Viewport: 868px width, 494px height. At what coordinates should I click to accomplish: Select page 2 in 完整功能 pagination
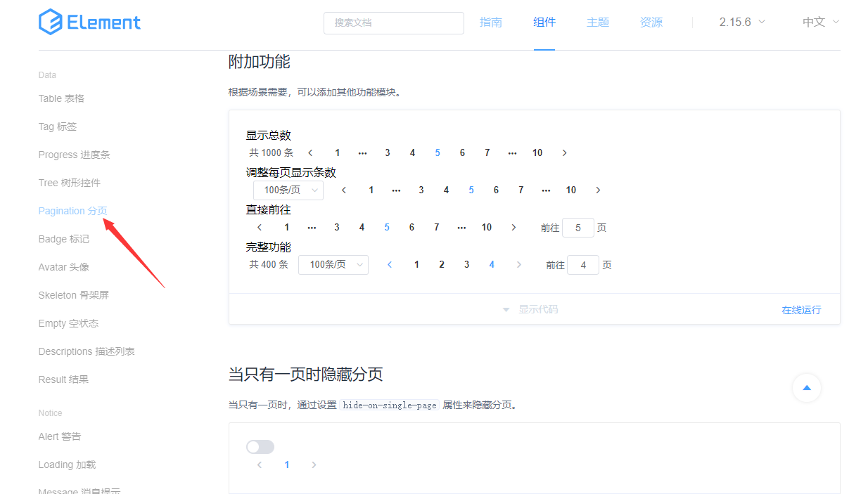[442, 264]
